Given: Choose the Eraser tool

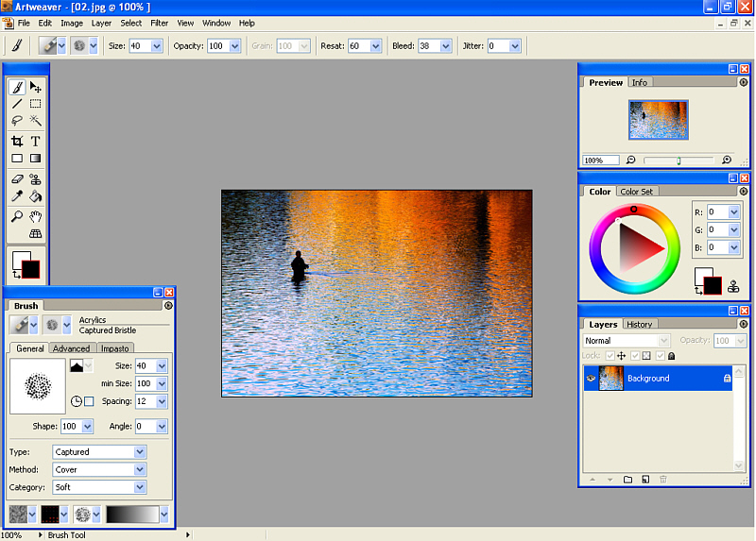Looking at the screenshot, I should 17,178.
